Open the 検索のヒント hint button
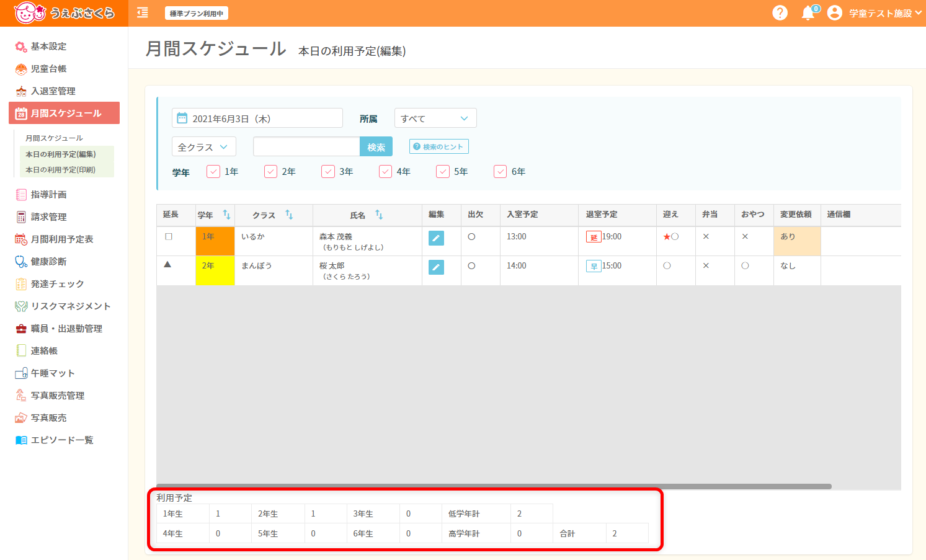926x560 pixels. pyautogui.click(x=439, y=146)
